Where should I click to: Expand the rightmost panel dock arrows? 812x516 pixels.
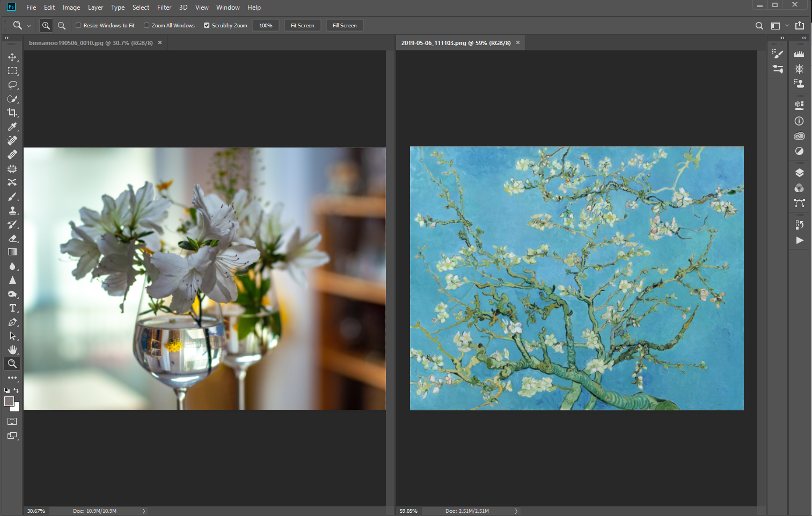pos(803,38)
